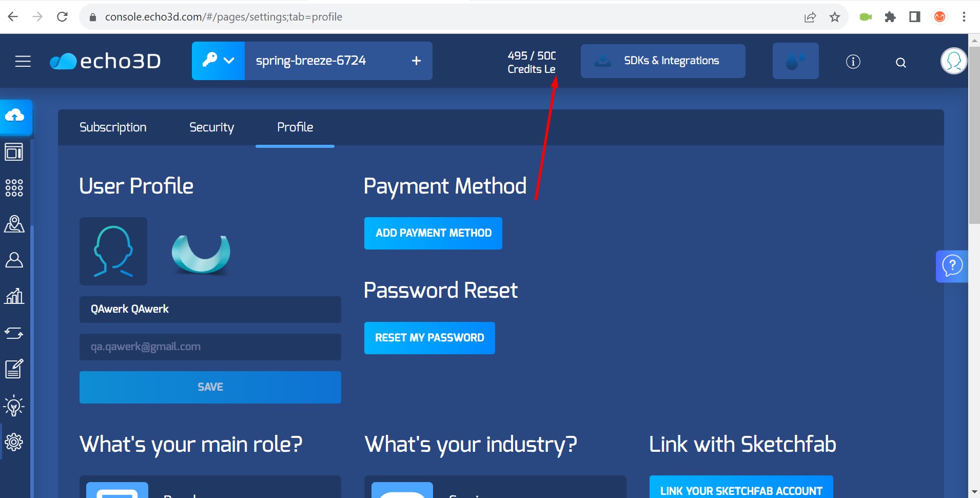
Task: Click the search magnifier icon
Action: (x=900, y=63)
